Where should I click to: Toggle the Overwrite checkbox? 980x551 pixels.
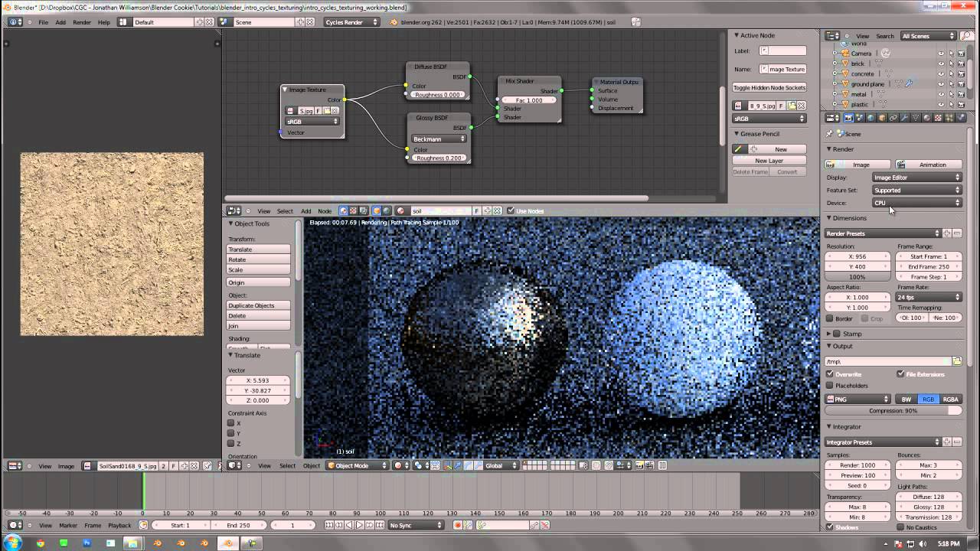(x=830, y=374)
